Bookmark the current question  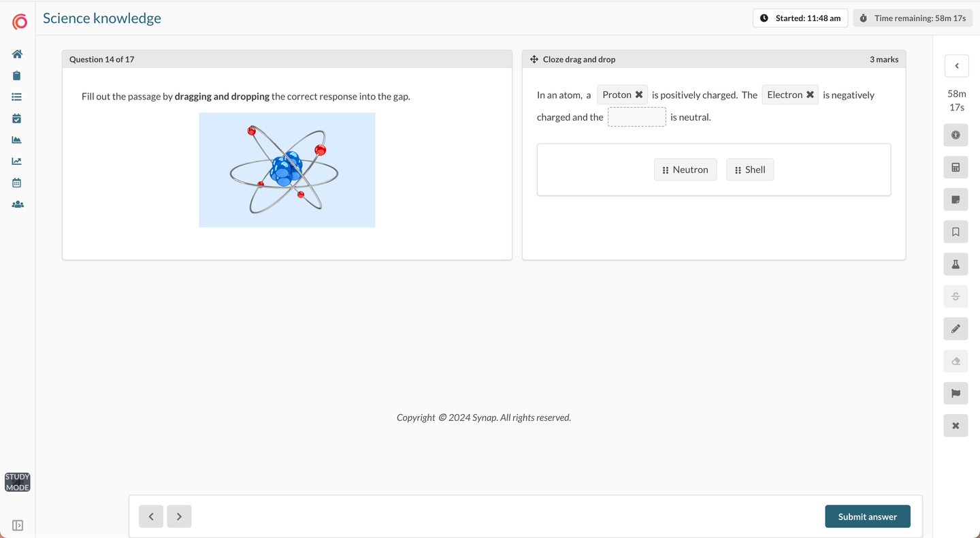point(955,232)
